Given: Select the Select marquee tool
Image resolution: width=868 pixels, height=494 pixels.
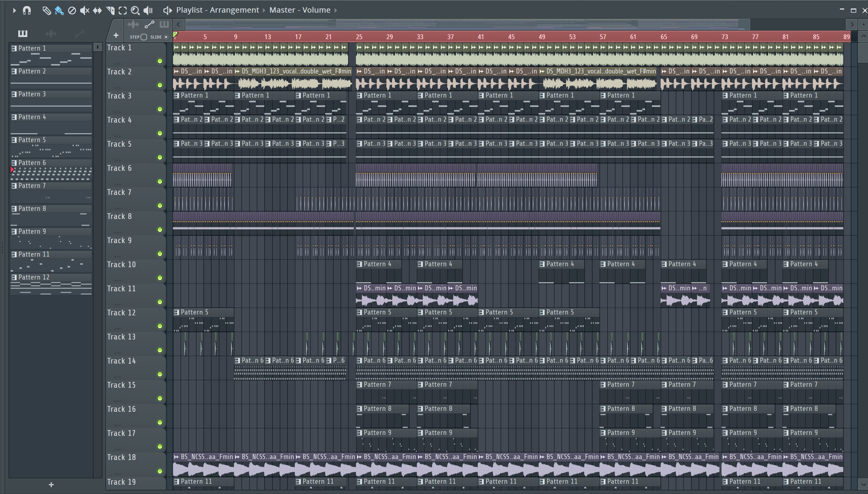Looking at the screenshot, I should [x=123, y=11].
